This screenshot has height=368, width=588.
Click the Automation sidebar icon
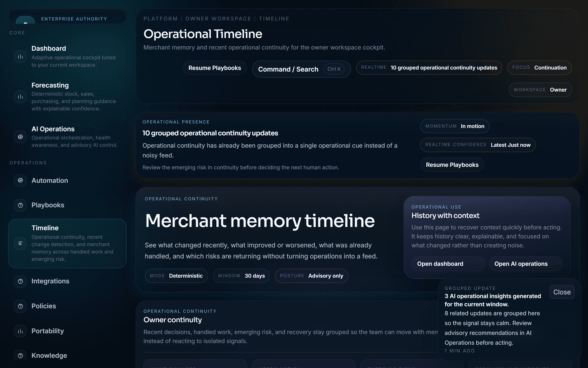pyautogui.click(x=20, y=180)
